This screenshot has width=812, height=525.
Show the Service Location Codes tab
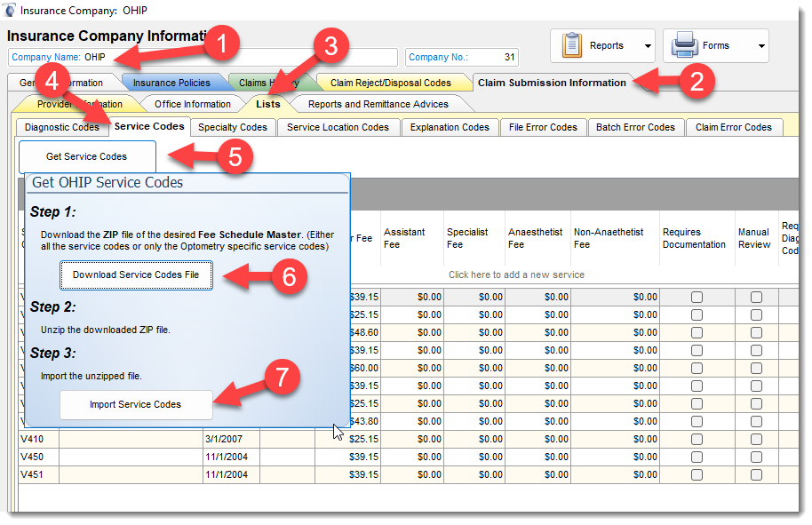338,127
